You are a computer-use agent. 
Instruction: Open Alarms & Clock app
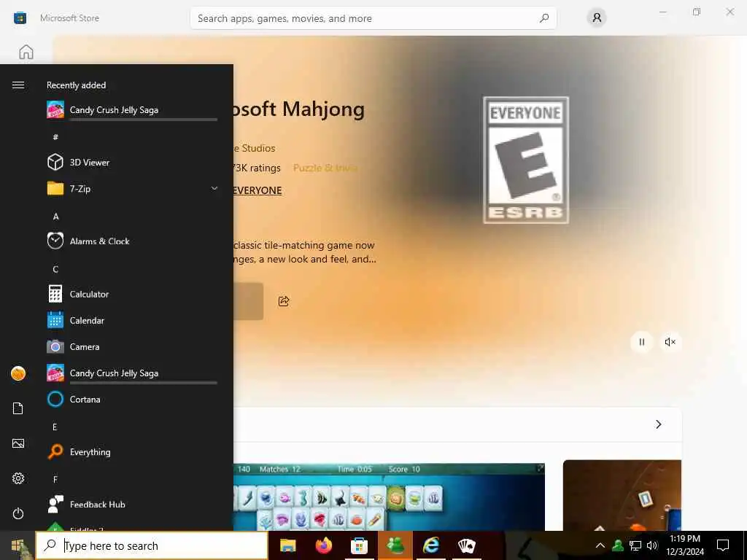[132, 241]
